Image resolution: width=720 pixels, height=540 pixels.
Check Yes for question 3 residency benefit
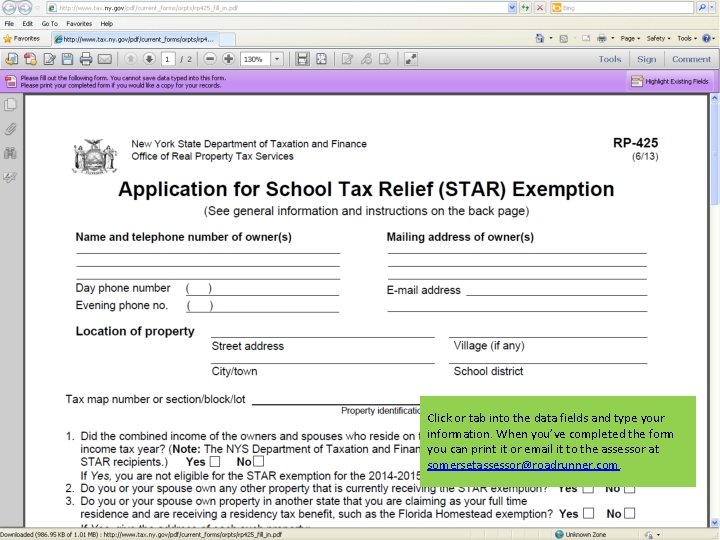(588, 513)
